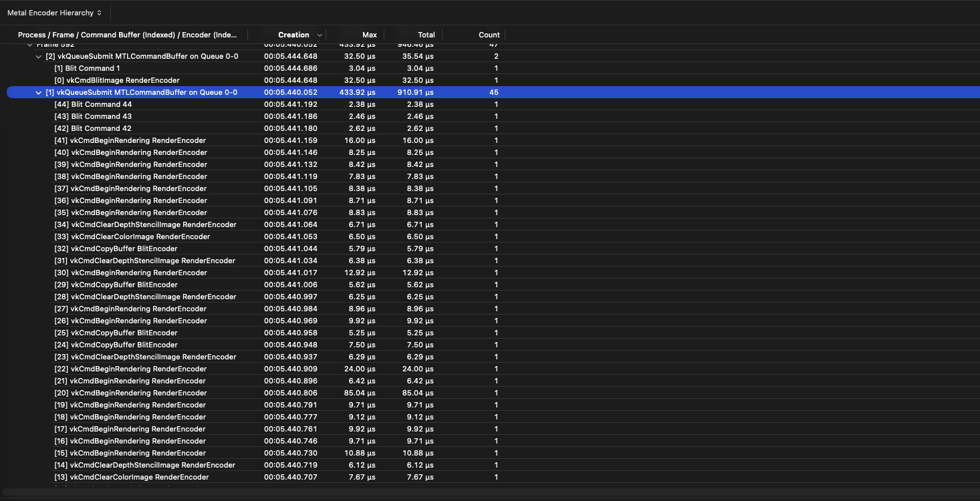This screenshot has width=980, height=501.
Task: Click the 24.00 µs Total cell for encoder [22]
Action: coord(418,369)
